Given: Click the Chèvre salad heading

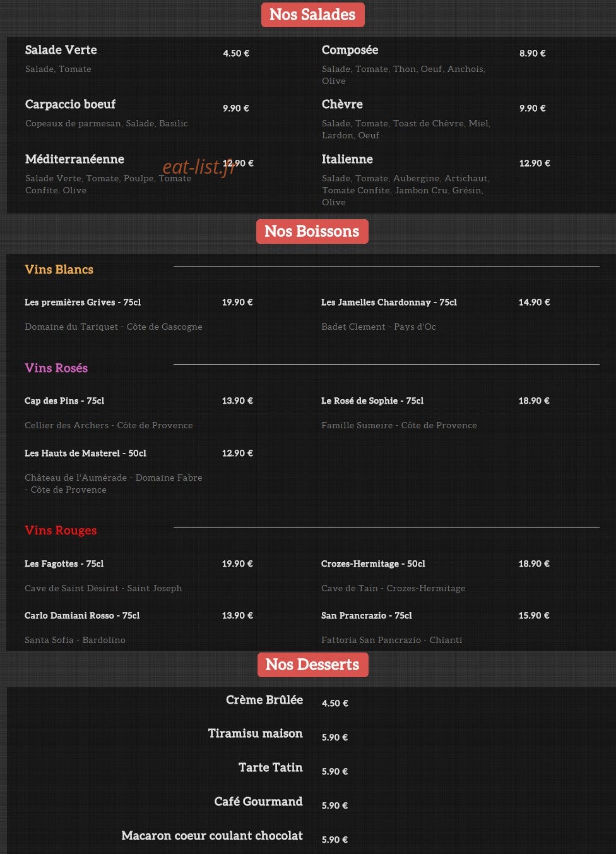Looking at the screenshot, I should tap(342, 104).
